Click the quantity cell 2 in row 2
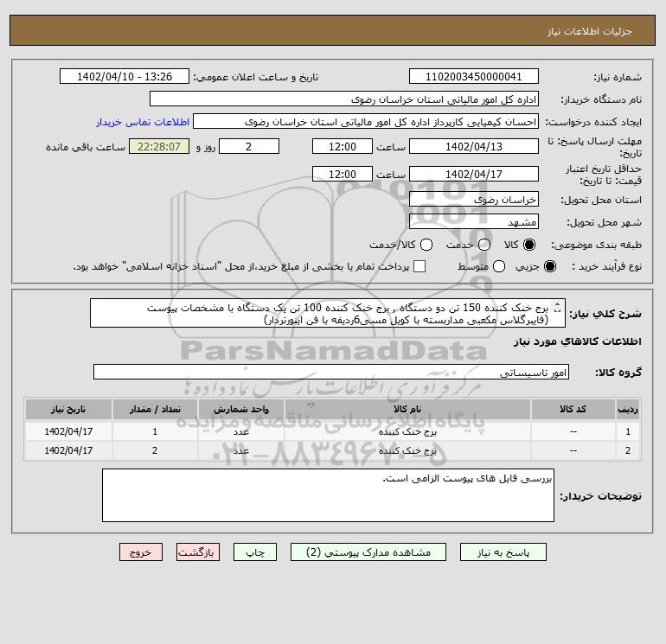The width and height of the screenshot is (666, 644). [x=155, y=451]
